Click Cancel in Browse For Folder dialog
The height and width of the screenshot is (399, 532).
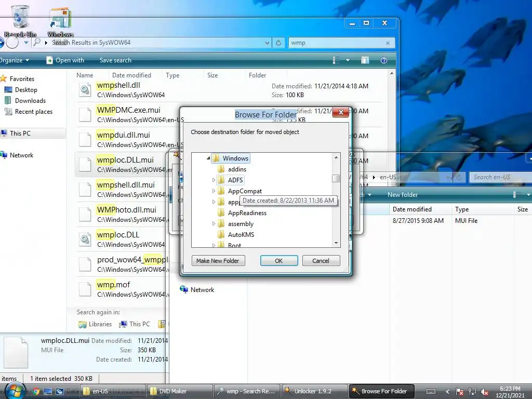321,261
